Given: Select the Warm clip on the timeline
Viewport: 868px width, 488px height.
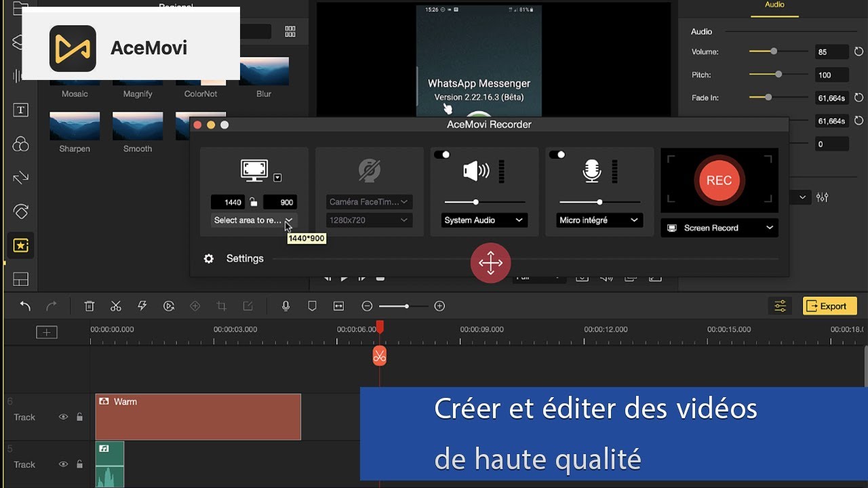Looking at the screenshot, I should click(x=198, y=417).
